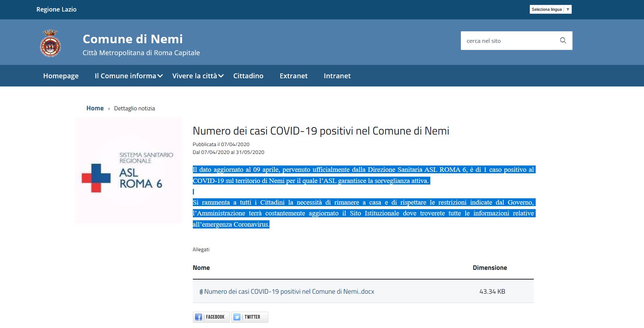
Task: Open Extranet menu item
Action: click(294, 76)
